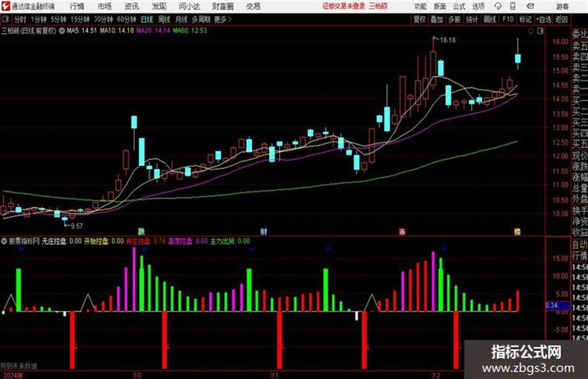Toggle the left sidebar panel icon
This screenshot has height=379, width=588.
pos(6,19)
